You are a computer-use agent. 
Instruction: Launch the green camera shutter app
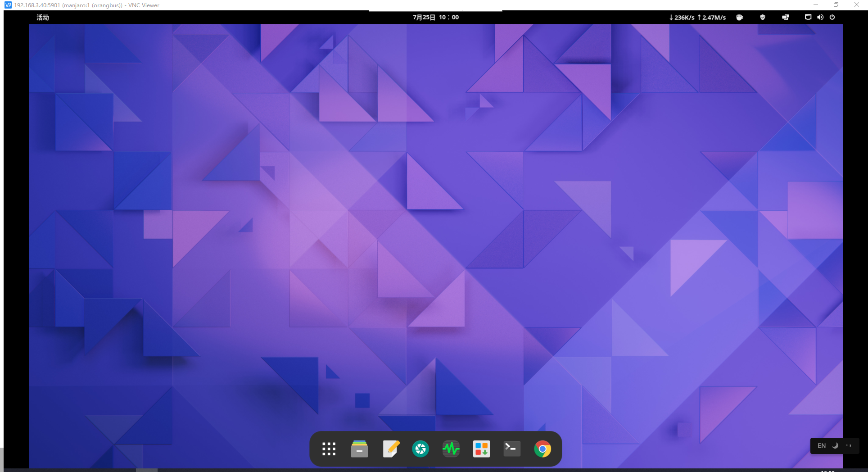(x=420, y=449)
